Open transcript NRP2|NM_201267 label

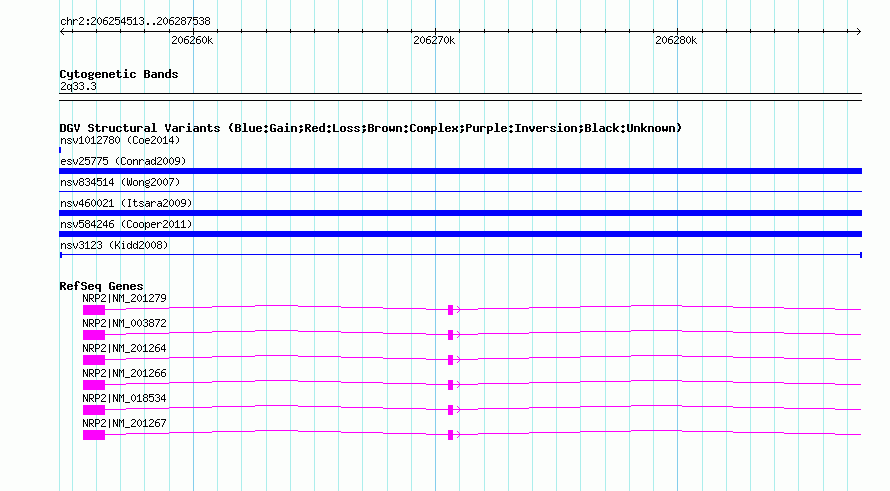click(124, 423)
